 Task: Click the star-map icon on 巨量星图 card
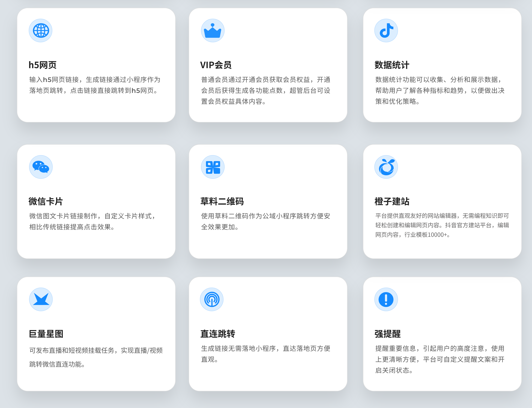pyautogui.click(x=41, y=299)
